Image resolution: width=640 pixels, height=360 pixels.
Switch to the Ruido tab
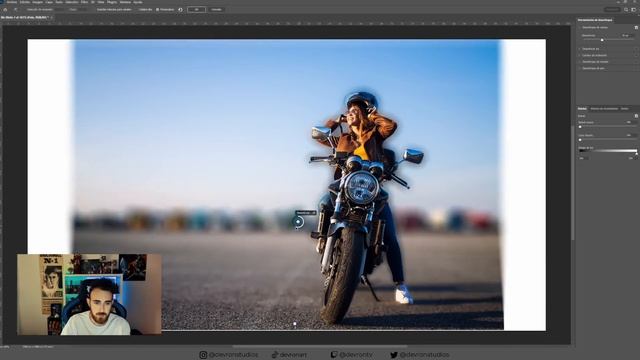[624, 109]
